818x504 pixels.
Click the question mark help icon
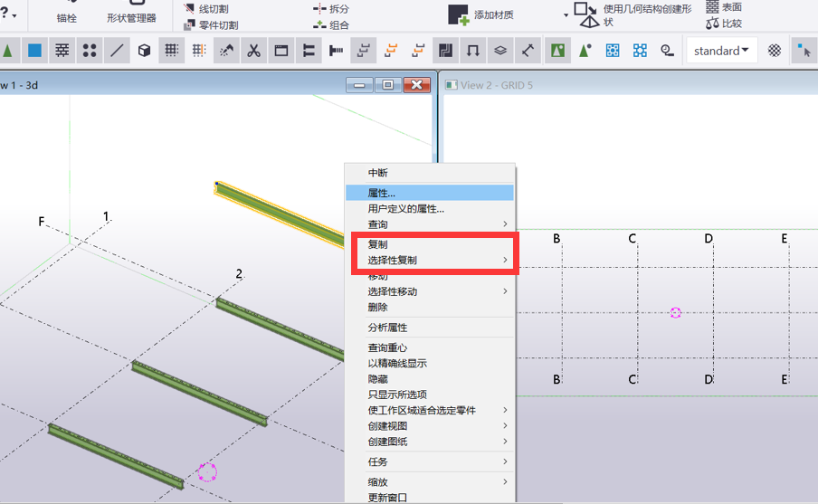[x=5, y=13]
